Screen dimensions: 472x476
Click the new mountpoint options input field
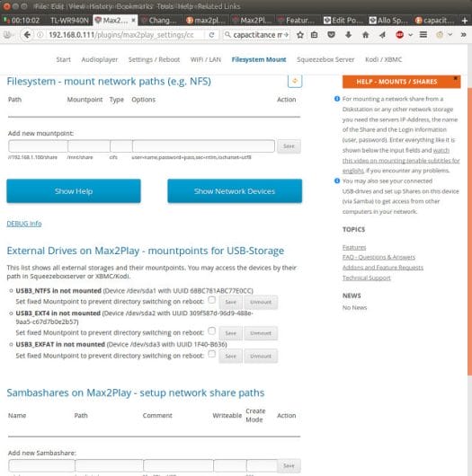pos(203,146)
